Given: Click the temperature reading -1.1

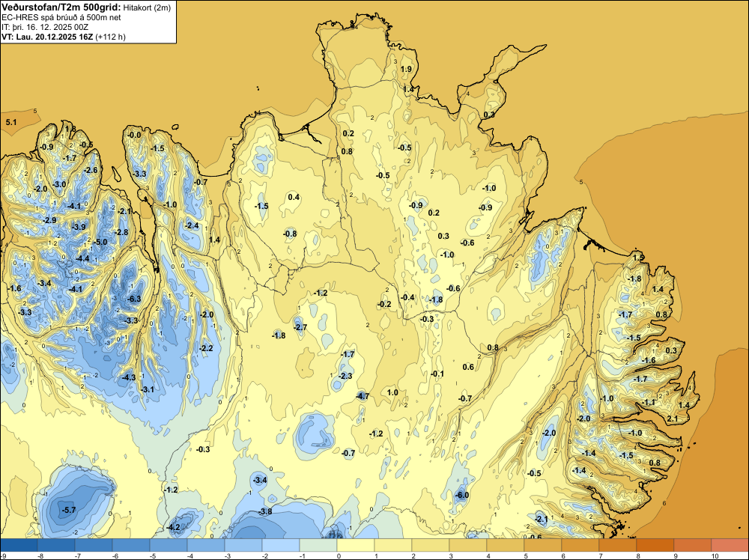Looking at the screenshot, I should [x=649, y=403].
